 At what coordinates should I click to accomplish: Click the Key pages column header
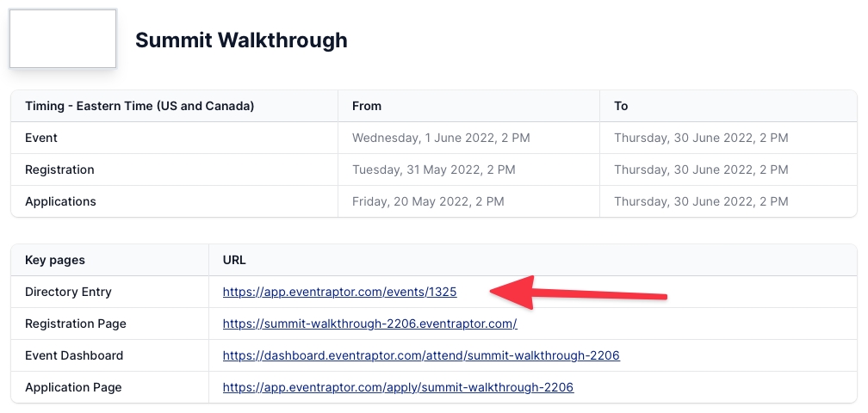55,260
